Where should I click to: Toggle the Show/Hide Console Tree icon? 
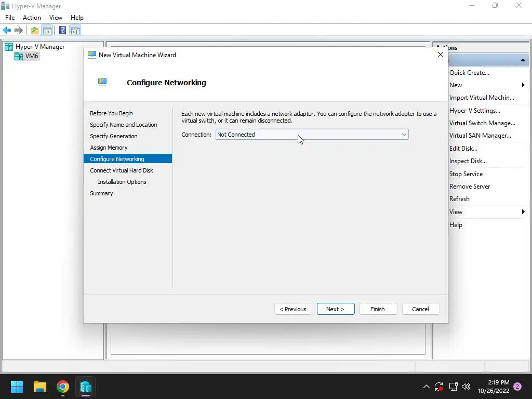click(x=47, y=31)
